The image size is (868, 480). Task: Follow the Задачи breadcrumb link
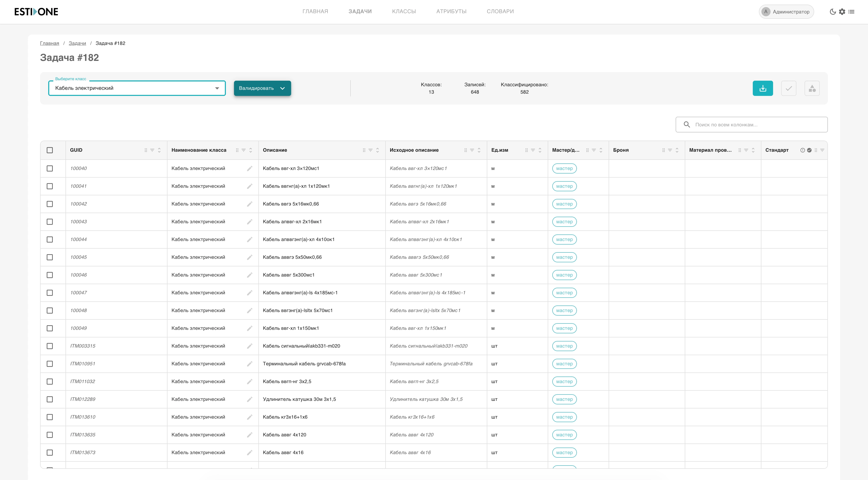click(77, 43)
